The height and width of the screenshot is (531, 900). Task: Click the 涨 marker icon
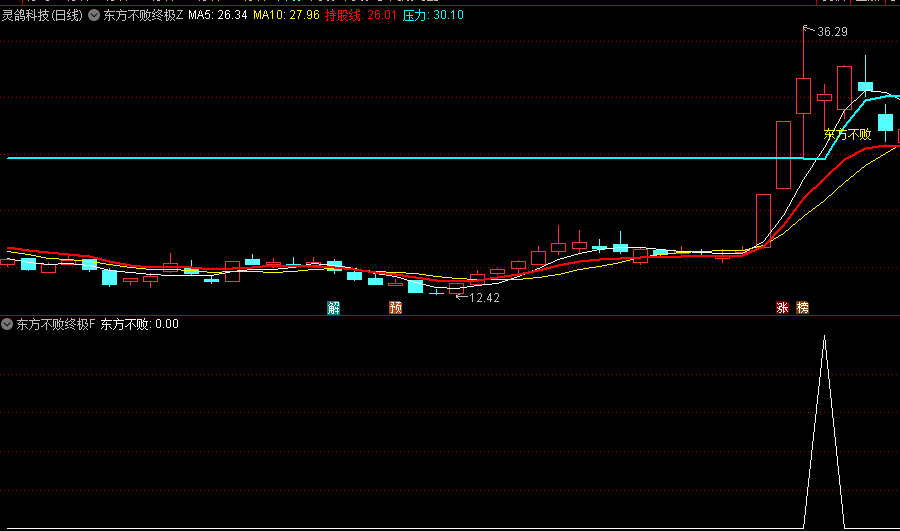point(782,308)
